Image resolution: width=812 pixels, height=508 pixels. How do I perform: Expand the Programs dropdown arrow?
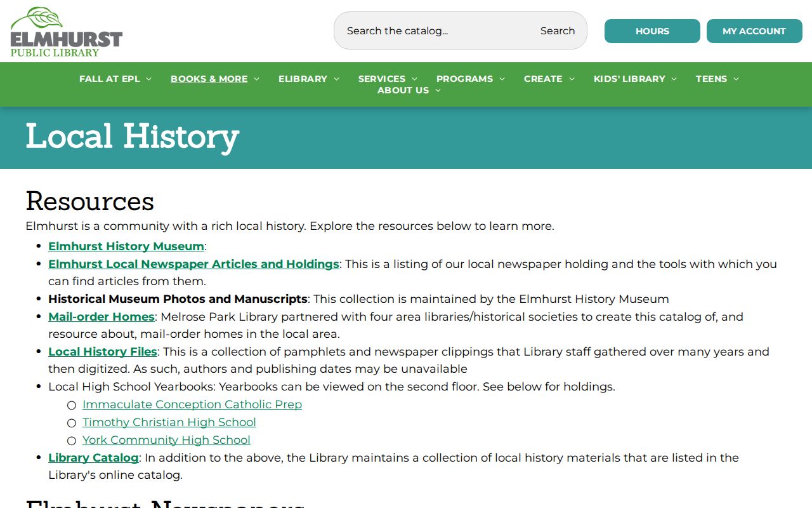coord(502,79)
